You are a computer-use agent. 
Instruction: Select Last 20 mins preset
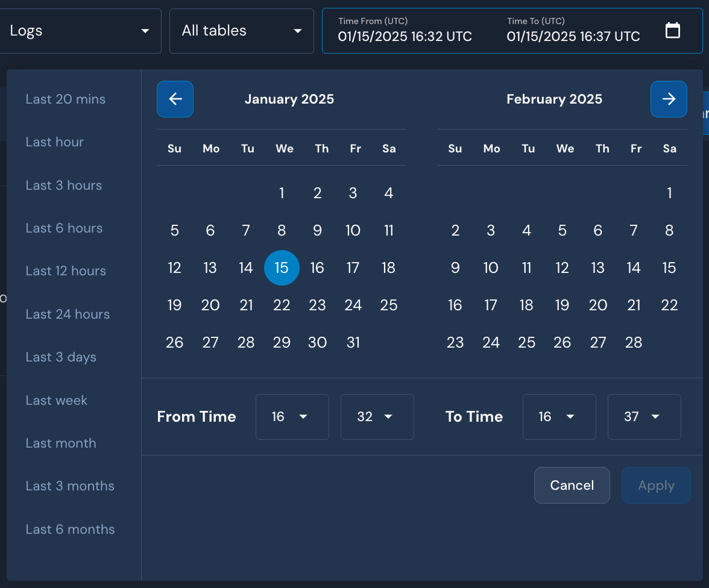[x=65, y=99]
